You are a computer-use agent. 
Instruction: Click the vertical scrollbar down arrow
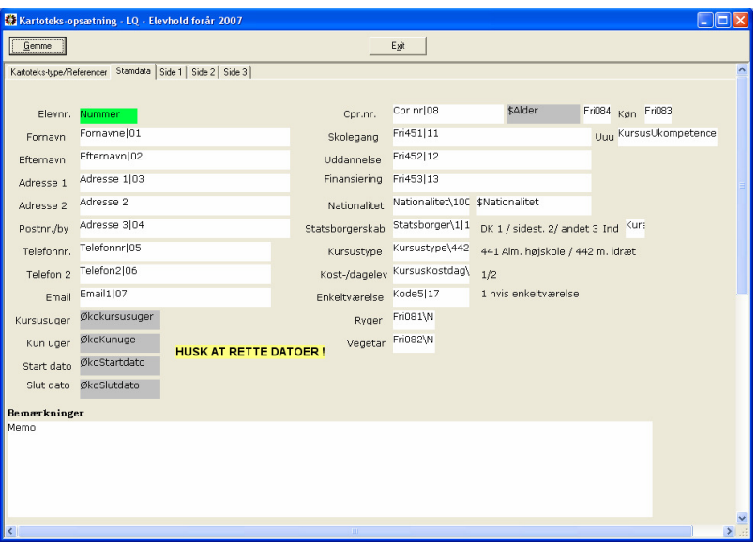click(x=742, y=518)
